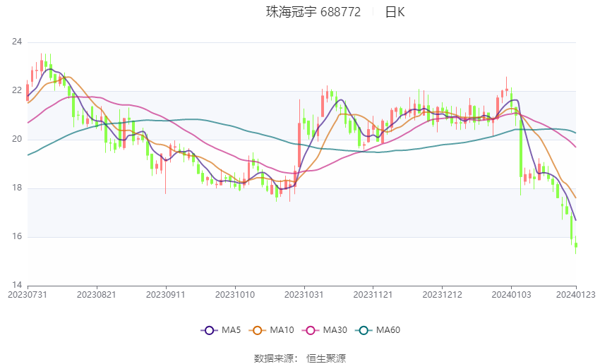Click the data source text 恒生聚源

coord(326,358)
